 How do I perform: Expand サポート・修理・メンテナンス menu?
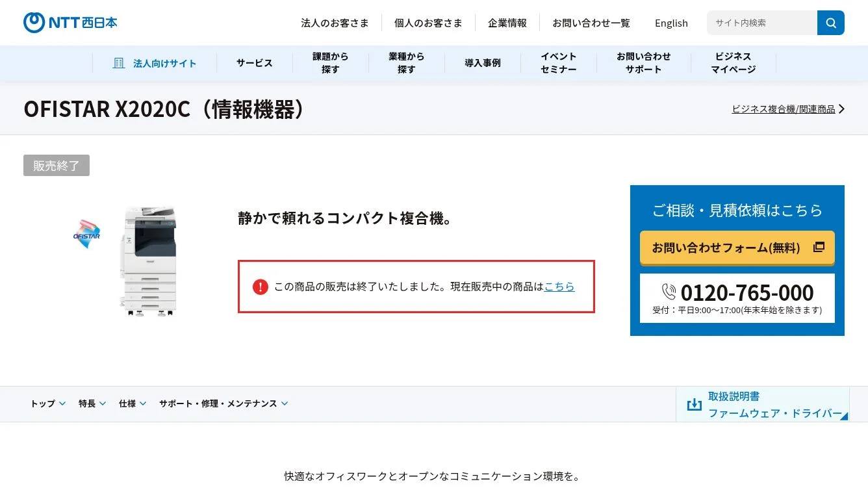coord(284,403)
